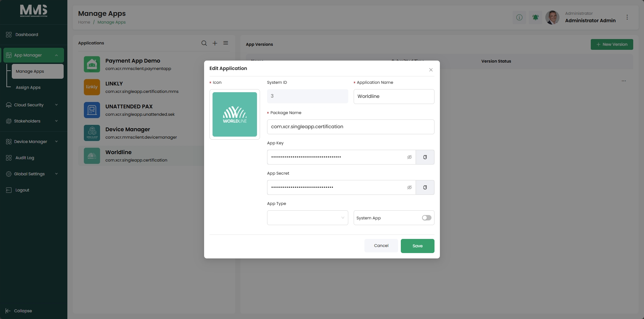Collapse the sidebar

pos(19,311)
